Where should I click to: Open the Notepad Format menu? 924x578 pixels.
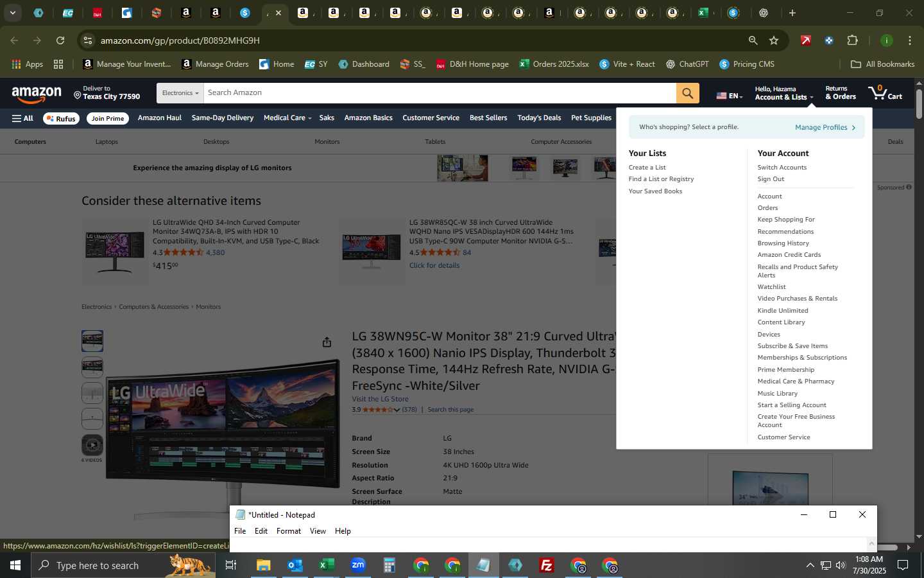[289, 531]
